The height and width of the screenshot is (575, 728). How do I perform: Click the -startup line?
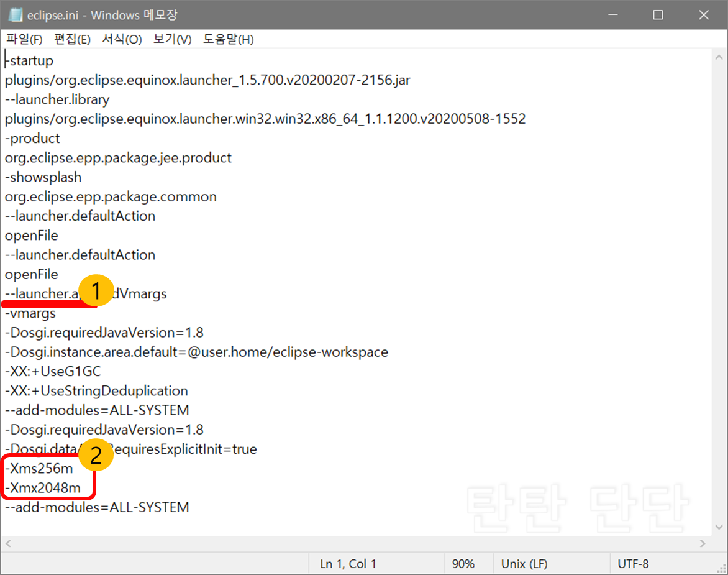[29, 61]
